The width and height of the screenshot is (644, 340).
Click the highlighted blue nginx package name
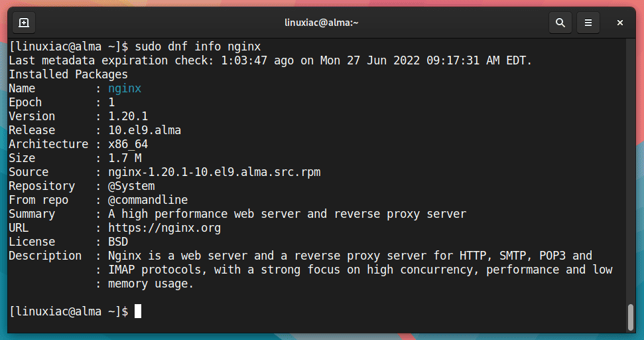(125, 88)
